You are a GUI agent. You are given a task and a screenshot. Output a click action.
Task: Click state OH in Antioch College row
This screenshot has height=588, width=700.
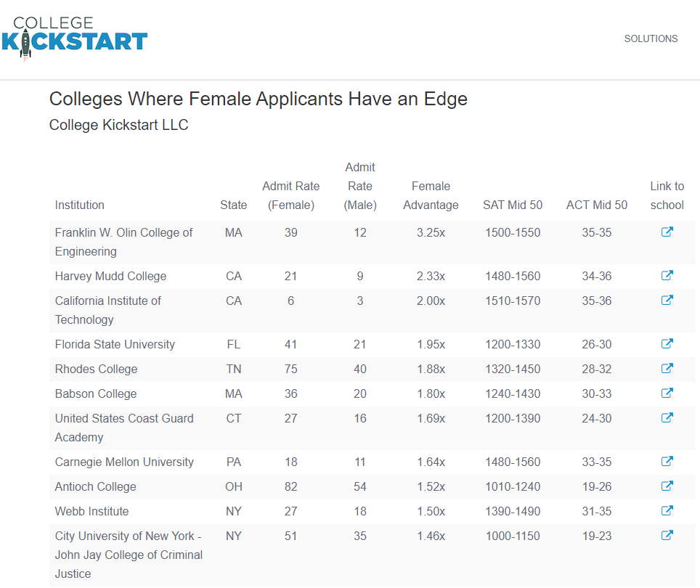pos(234,486)
